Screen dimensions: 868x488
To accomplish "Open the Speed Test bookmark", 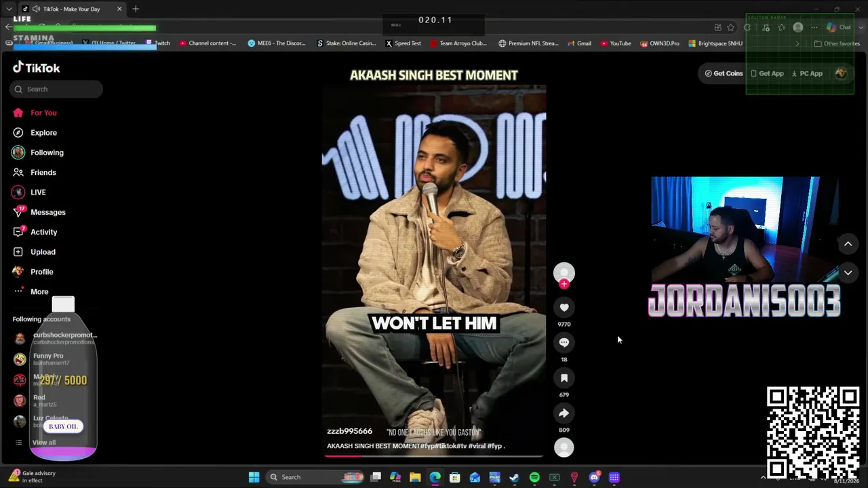I will pyautogui.click(x=403, y=43).
